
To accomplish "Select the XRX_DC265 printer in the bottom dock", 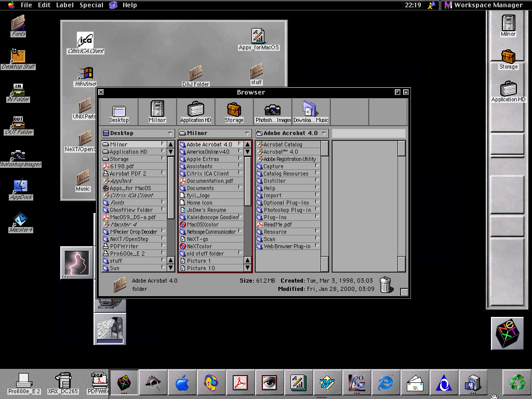I will pos(63,383).
